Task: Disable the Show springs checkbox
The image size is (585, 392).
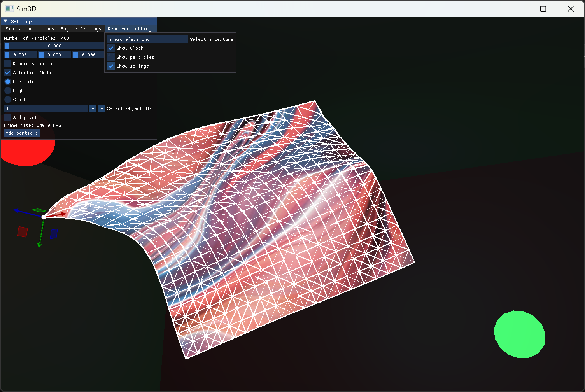Action: click(x=111, y=66)
